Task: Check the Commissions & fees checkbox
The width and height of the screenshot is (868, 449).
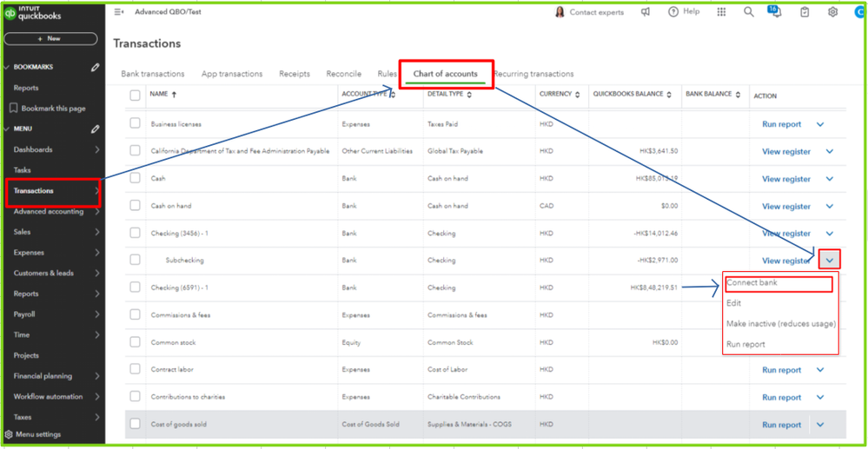Action: [x=135, y=314]
